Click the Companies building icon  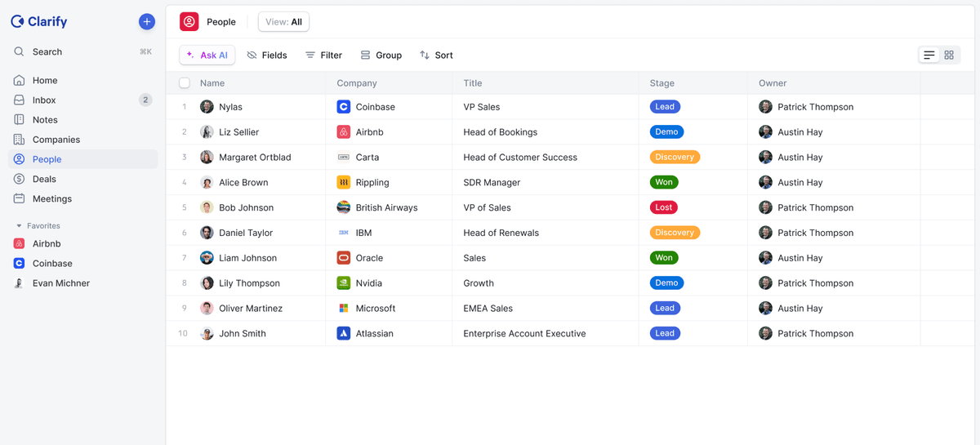19,140
